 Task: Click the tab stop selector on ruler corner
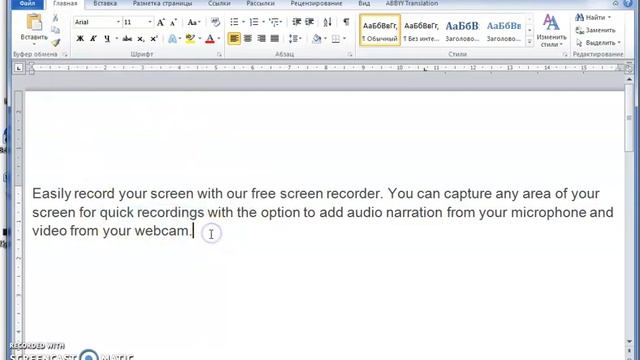(x=18, y=68)
